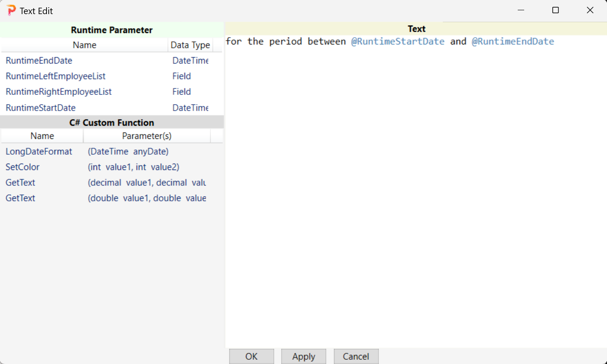Close the Text Edit window
The width and height of the screenshot is (607, 364).
tap(590, 10)
